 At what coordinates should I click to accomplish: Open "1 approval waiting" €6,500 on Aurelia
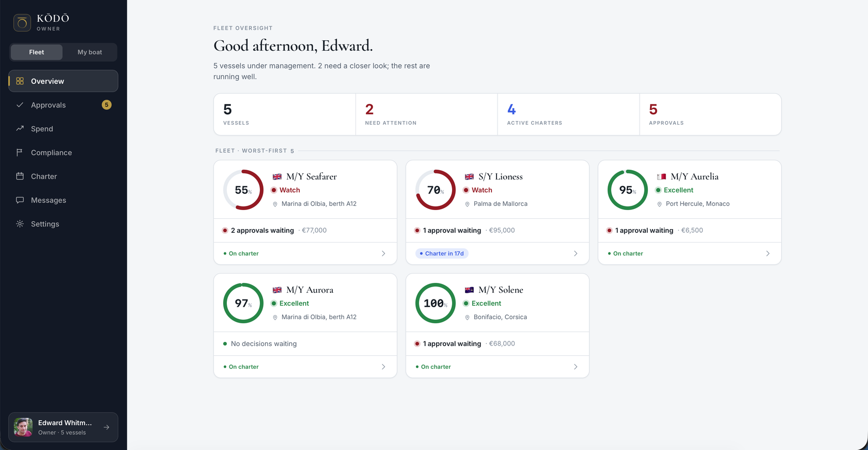point(644,231)
